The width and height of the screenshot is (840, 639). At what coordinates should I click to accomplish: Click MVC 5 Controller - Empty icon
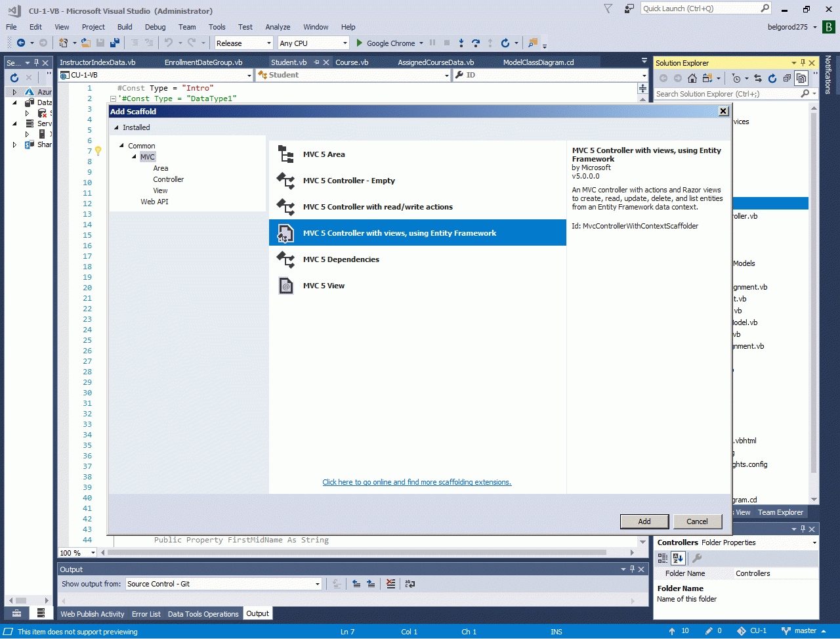point(286,181)
